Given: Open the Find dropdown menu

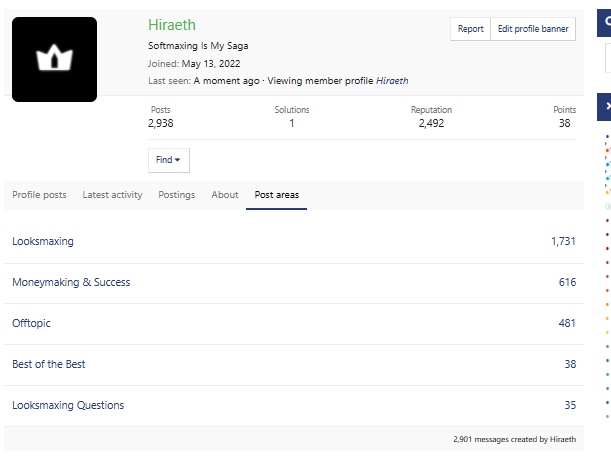Looking at the screenshot, I should 168,160.
